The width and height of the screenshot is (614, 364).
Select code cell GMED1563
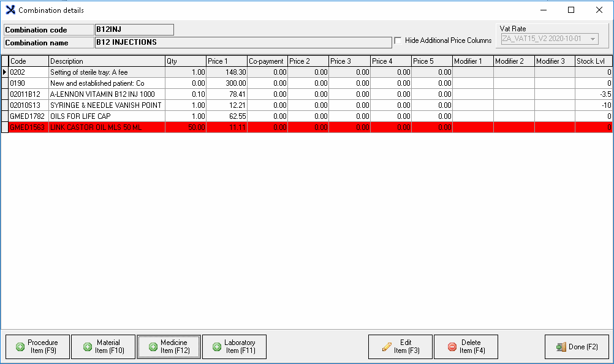tap(29, 127)
